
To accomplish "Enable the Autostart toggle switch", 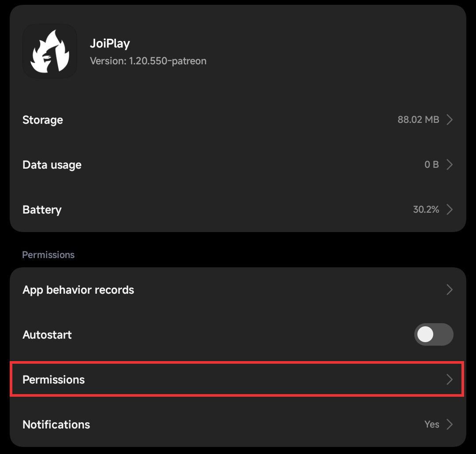I will 434,335.
